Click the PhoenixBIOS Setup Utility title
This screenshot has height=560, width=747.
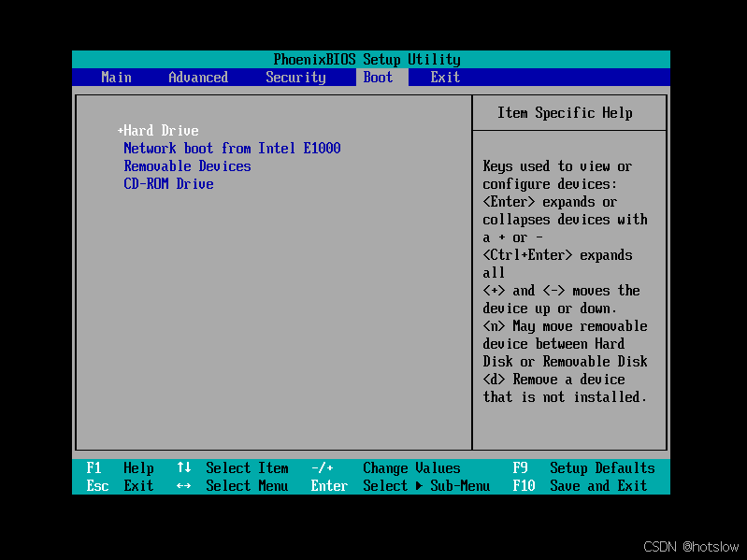366,60
